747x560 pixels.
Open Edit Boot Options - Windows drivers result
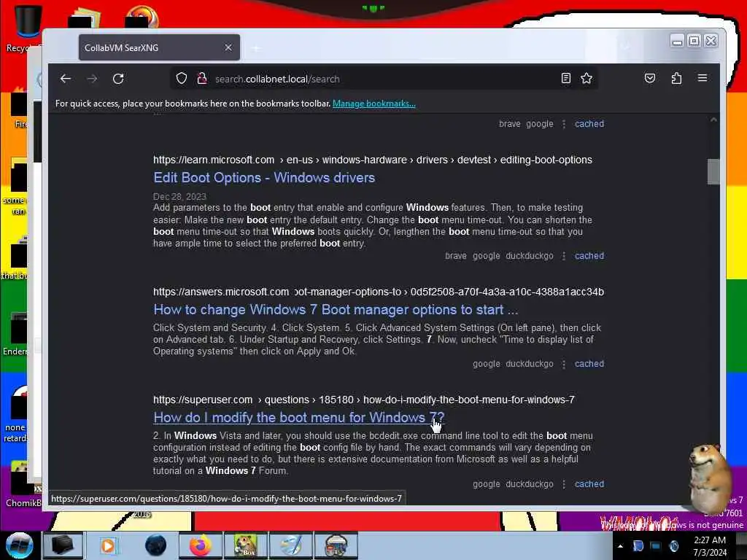(x=264, y=178)
